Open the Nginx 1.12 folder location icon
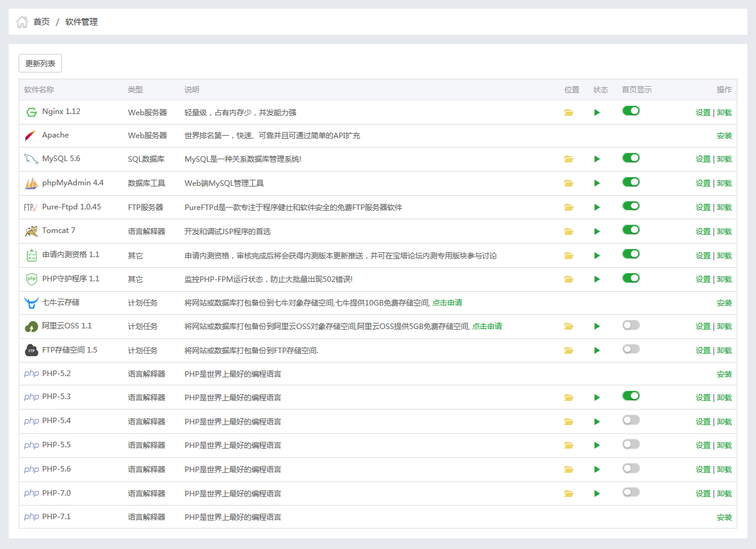This screenshot has width=756, height=549. pyautogui.click(x=568, y=113)
